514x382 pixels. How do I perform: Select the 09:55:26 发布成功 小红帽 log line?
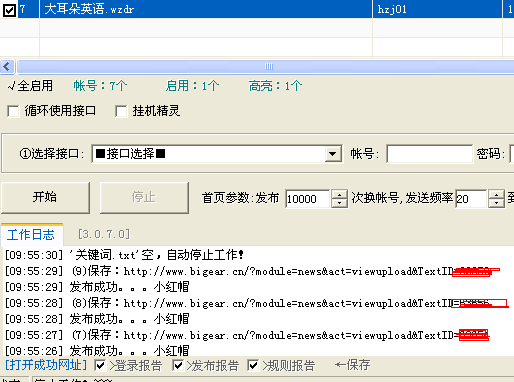(x=97, y=350)
